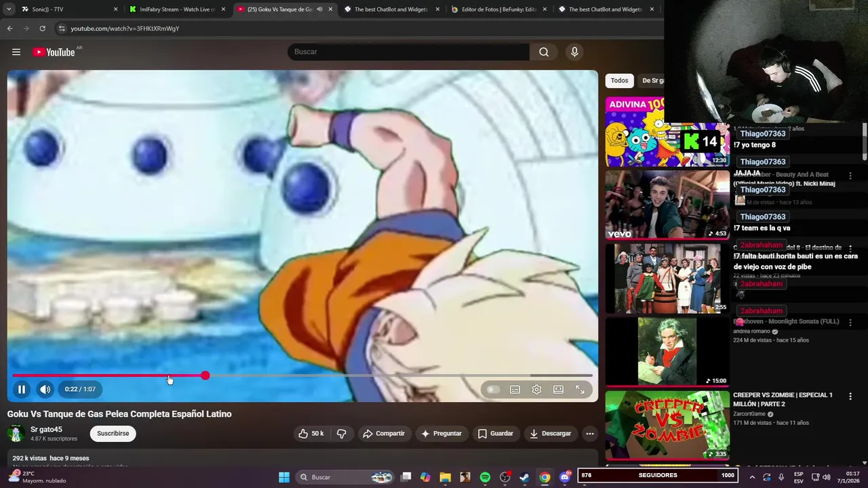Switch to the first ChatBot and Widgets tab

[392, 9]
